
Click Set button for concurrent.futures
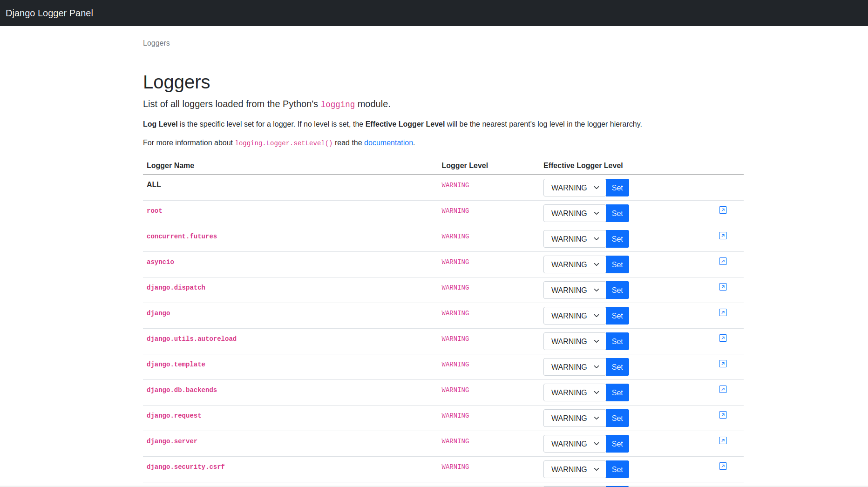point(617,239)
